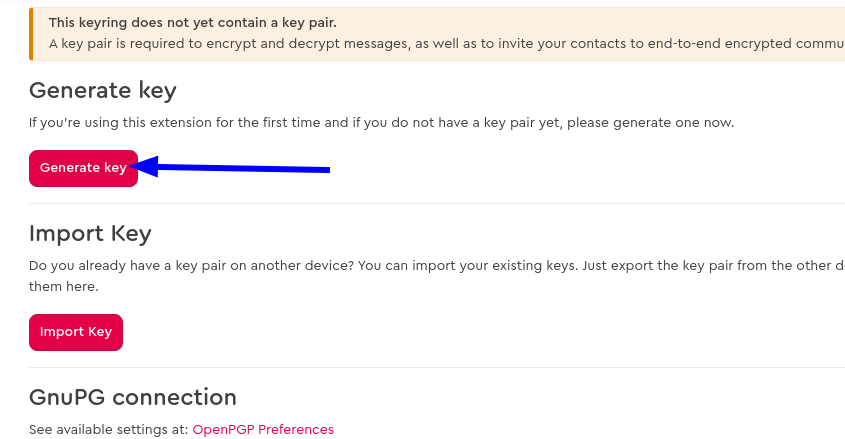Click the 'See available settings at:' label
The image size is (845, 439).
click(x=109, y=429)
